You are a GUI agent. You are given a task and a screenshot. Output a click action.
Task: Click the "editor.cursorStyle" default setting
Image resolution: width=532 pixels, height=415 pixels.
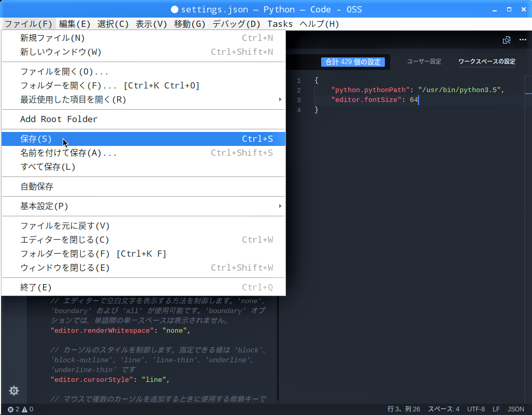[x=92, y=380]
